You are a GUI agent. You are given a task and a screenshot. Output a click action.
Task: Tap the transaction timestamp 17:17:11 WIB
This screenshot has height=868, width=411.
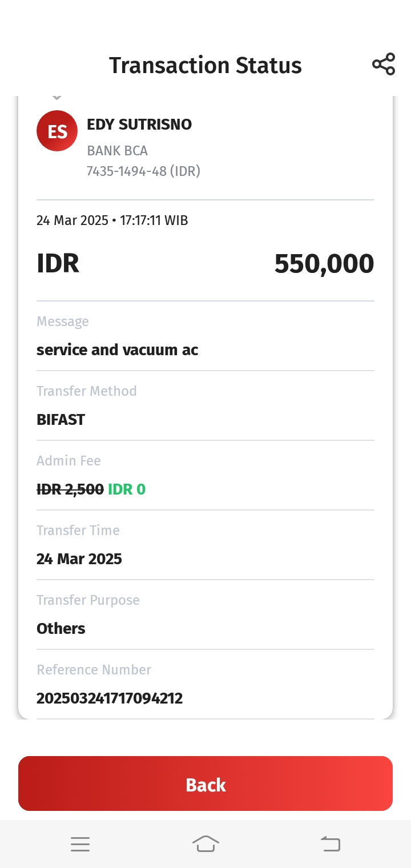coord(154,220)
